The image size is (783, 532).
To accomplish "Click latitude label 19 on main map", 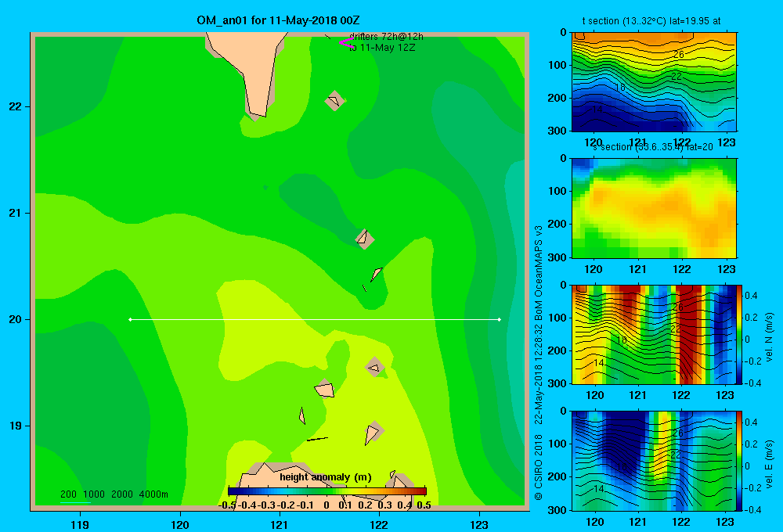I will 16,426.
